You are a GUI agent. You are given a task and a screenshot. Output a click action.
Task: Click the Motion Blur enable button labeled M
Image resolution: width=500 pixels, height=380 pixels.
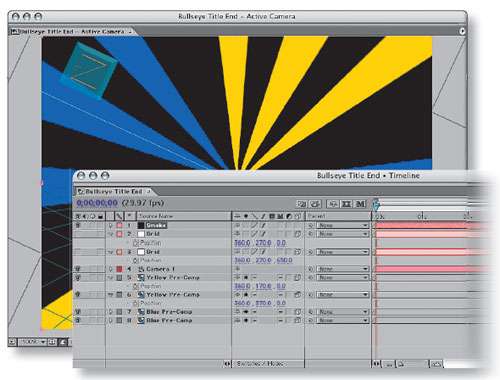pyautogui.click(x=360, y=204)
